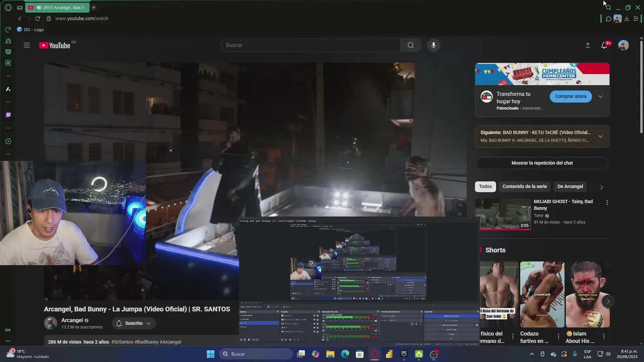
Task: Open Opera easy setup menu icon
Action: point(636,19)
